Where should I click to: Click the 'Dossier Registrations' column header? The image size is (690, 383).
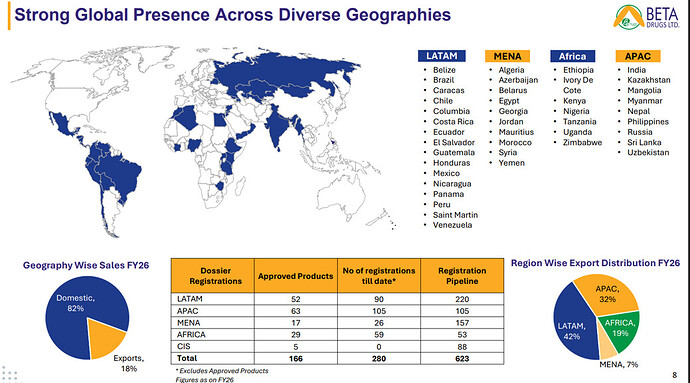(x=213, y=276)
